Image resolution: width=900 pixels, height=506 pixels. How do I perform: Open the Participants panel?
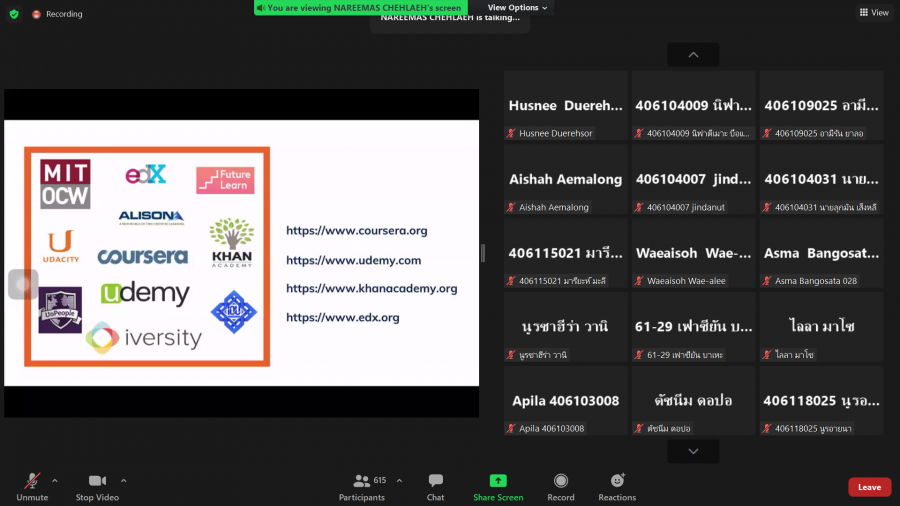(x=361, y=486)
